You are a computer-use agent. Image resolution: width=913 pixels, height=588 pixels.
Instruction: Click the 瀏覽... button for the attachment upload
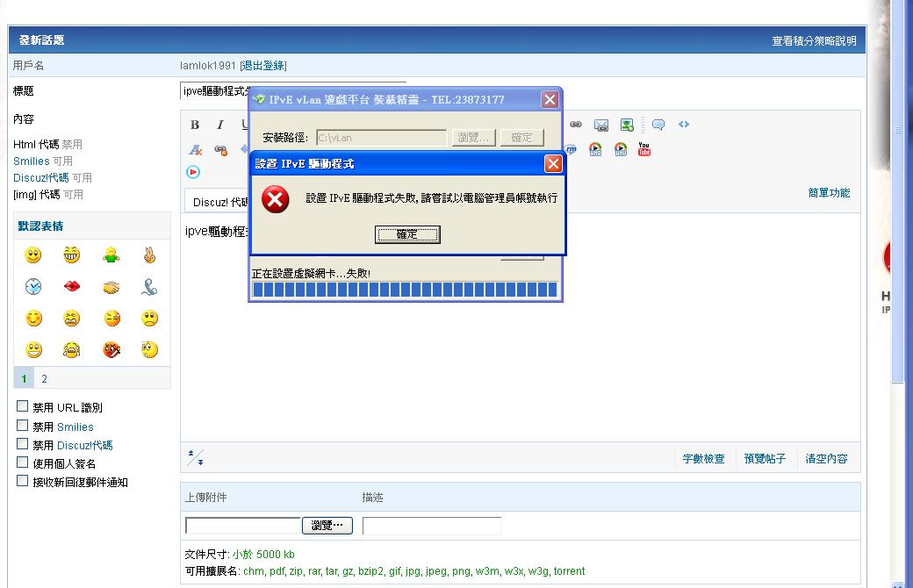point(327,525)
